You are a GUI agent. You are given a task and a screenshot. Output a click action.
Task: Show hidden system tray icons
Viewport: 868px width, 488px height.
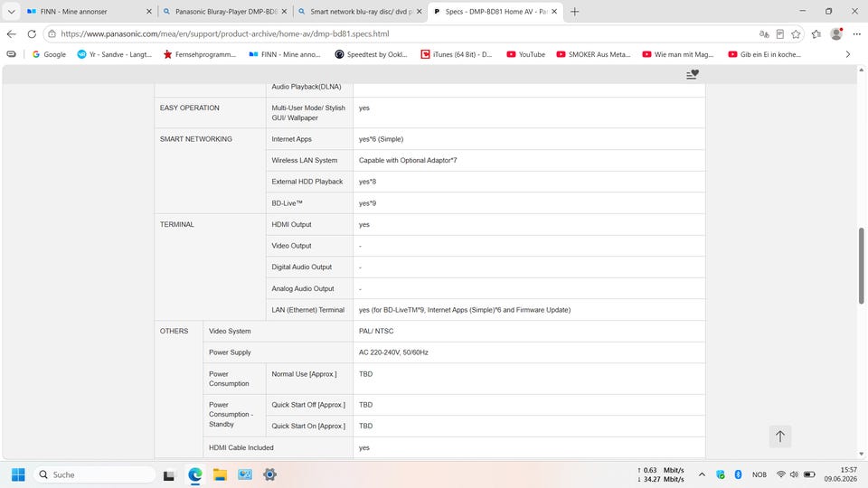[x=702, y=474]
